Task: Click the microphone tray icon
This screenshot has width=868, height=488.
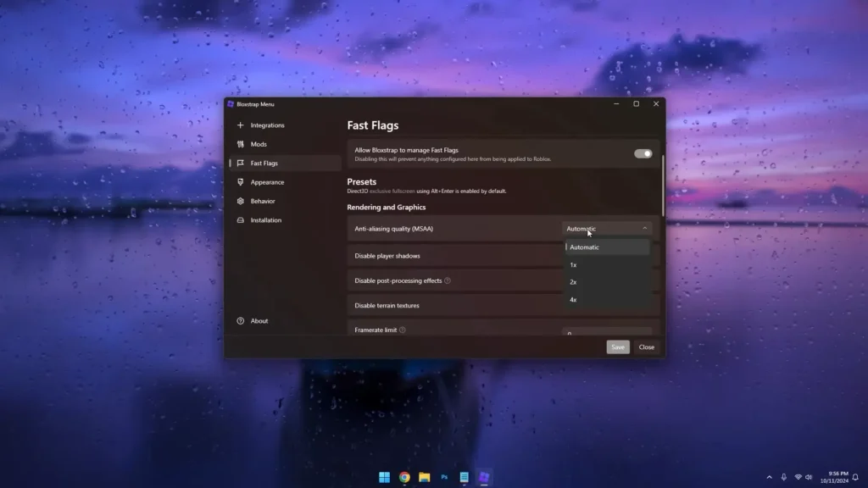Action: click(783, 477)
